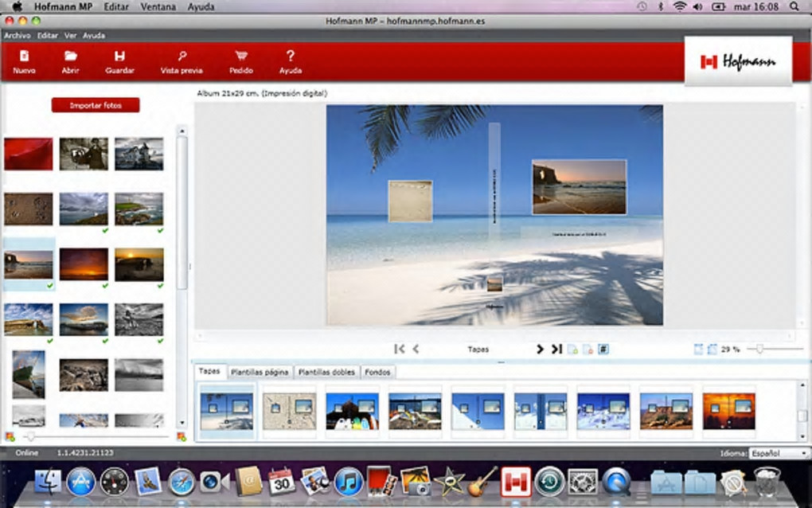Click the Hofmann logo at top right
This screenshot has height=508, width=812.
click(738, 61)
